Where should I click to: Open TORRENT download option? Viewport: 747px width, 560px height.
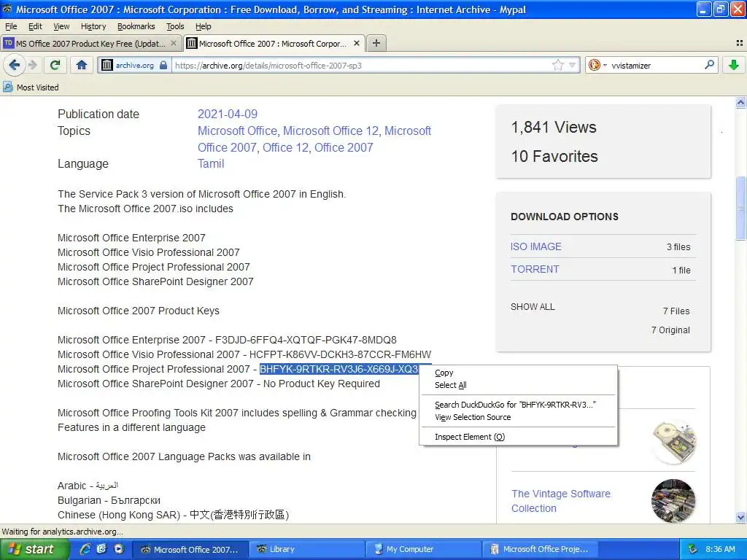(x=535, y=269)
